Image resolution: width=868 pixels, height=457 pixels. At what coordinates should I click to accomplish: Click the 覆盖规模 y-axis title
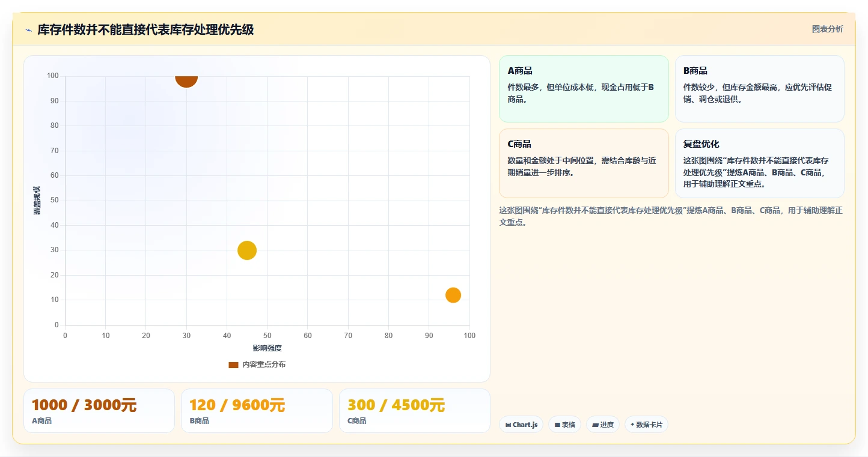coord(37,201)
